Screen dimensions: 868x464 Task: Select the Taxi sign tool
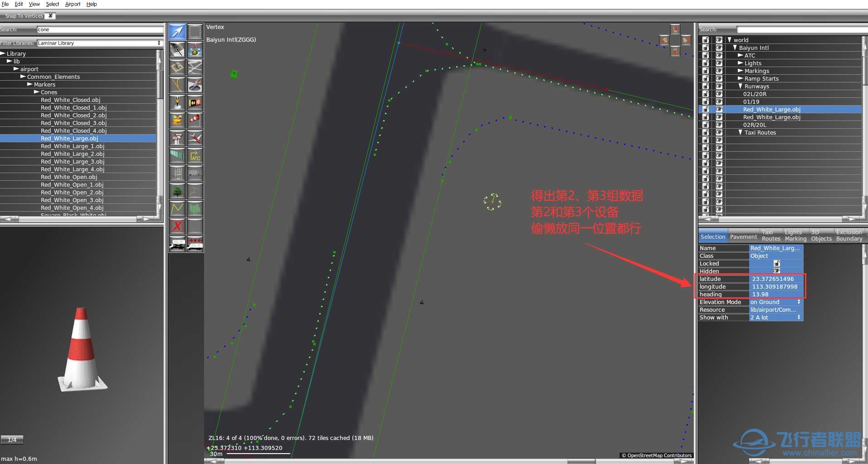(195, 102)
